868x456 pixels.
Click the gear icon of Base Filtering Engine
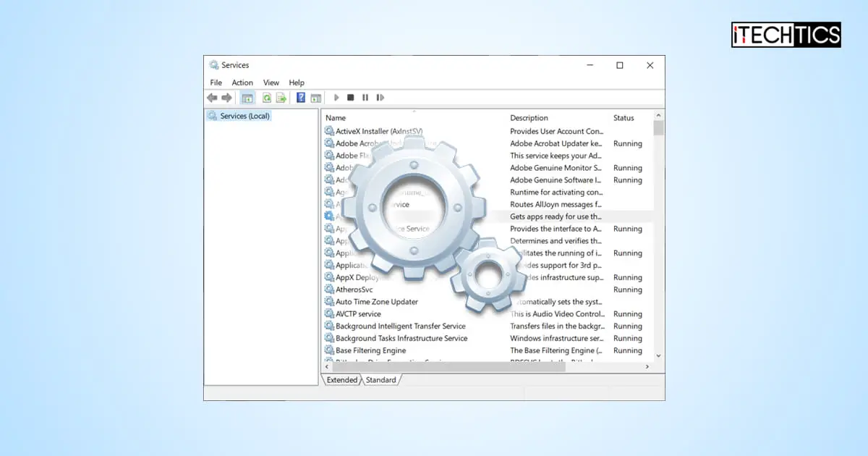(x=329, y=350)
